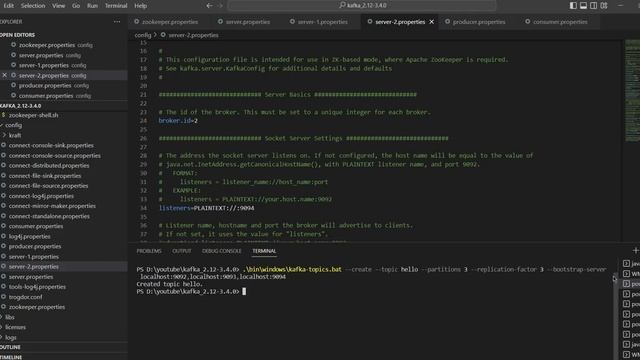Click the terminal prompt input line
This screenshot has width=640, height=360.
(191, 291)
